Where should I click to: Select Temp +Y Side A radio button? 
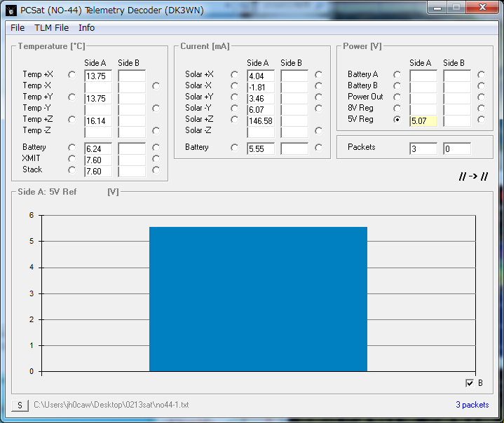(72, 97)
